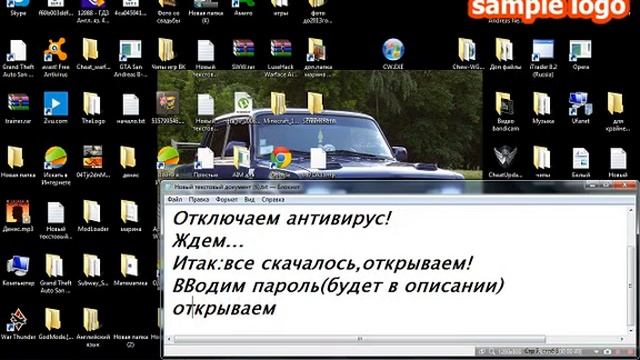Place cursor in line "Отключаем антивирус!"
The width and height of the screenshot is (640, 360).
[x=282, y=218]
